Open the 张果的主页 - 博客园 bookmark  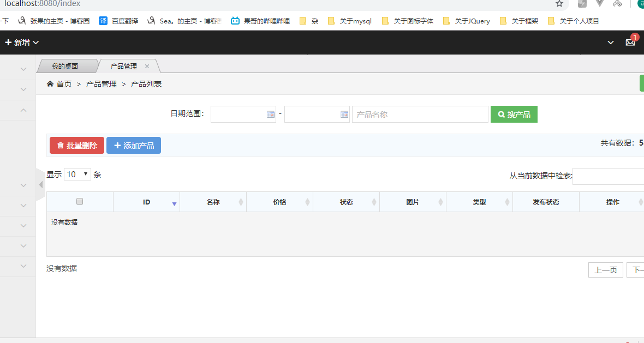coord(54,21)
